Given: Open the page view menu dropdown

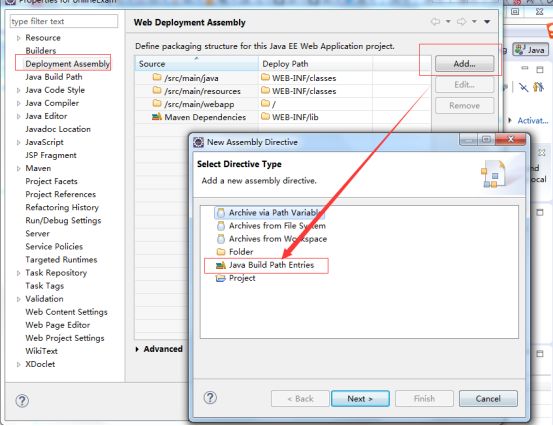Looking at the screenshot, I should point(487,22).
